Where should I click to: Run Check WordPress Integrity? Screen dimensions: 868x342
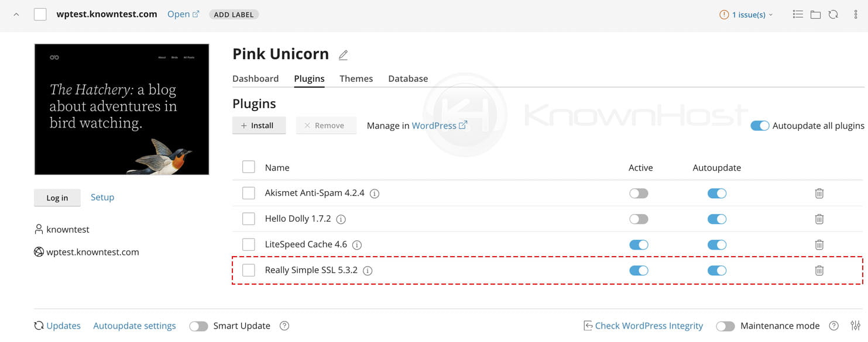[x=649, y=326]
